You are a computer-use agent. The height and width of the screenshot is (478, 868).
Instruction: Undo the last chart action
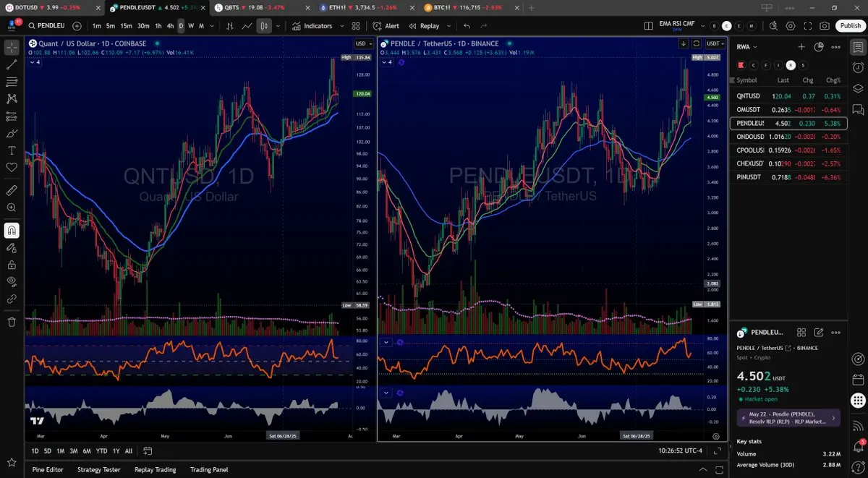467,26
